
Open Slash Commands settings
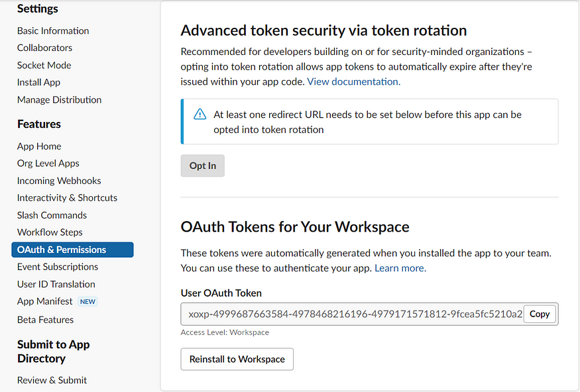52,215
